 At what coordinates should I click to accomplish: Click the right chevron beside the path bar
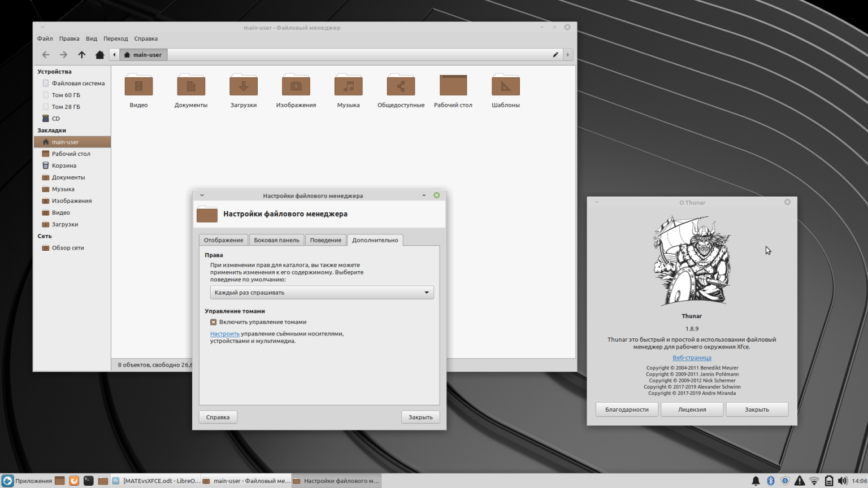(568, 54)
